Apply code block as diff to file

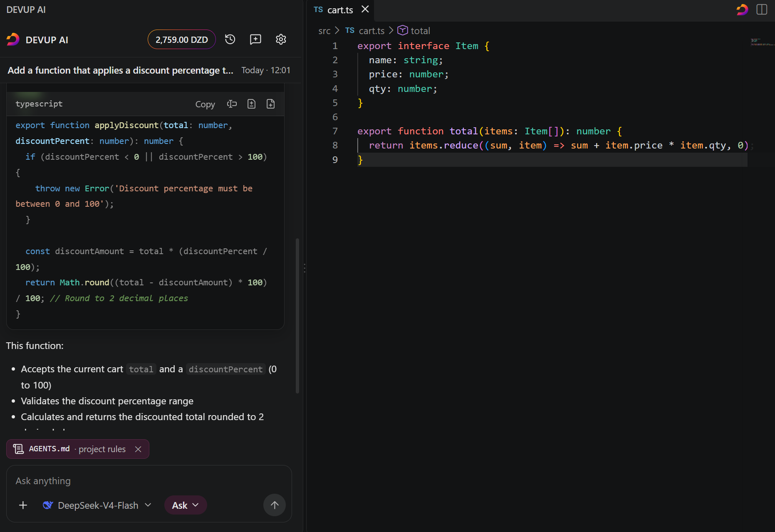(x=251, y=104)
